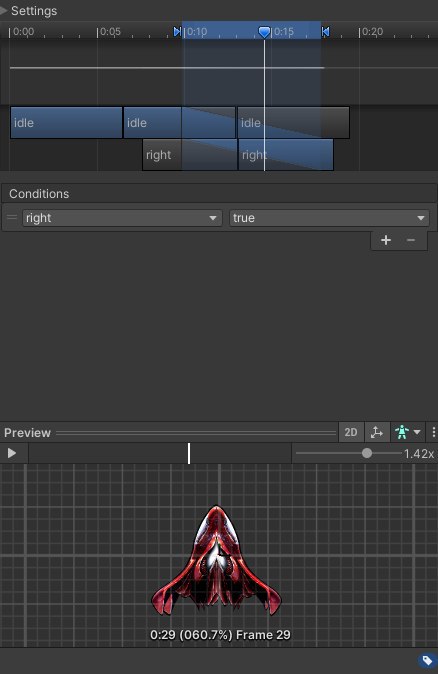Viewport: 438px width, 674px height.
Task: Click the preview timeline scrubber bar
Action: (x=160, y=453)
